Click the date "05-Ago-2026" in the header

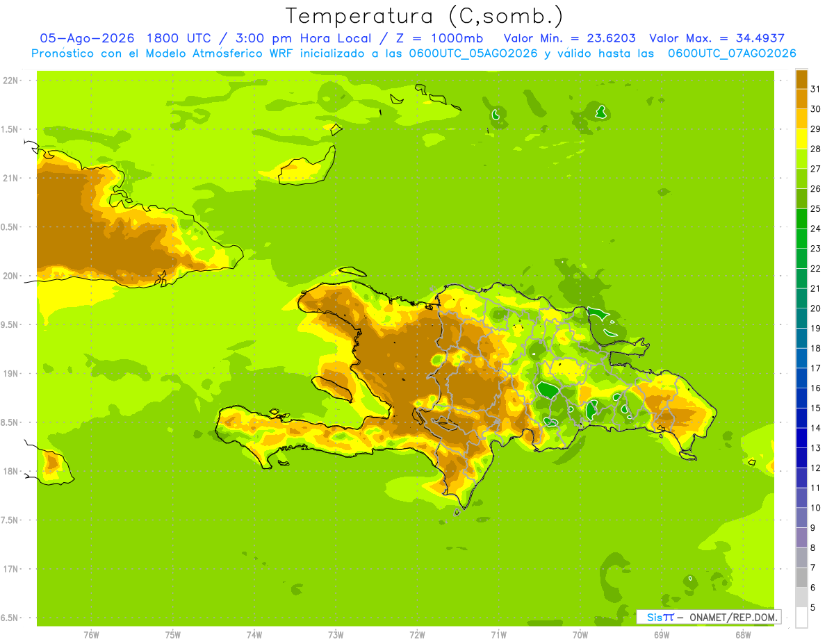point(87,38)
